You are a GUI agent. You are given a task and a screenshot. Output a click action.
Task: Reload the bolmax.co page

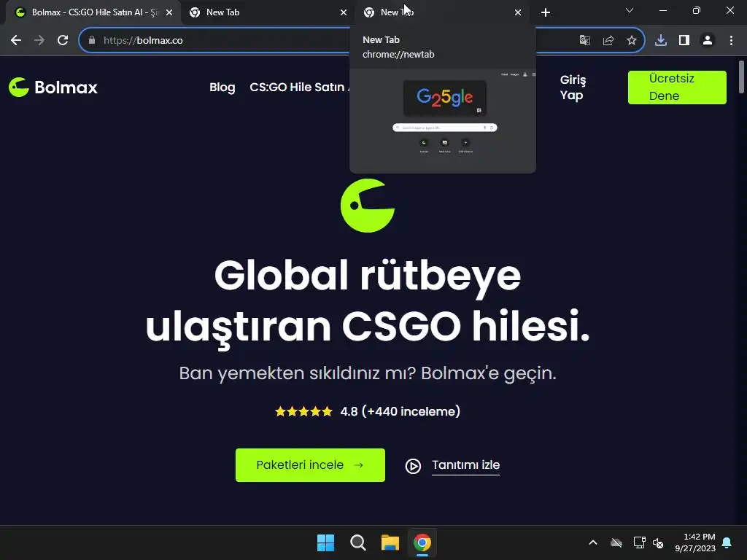(63, 41)
